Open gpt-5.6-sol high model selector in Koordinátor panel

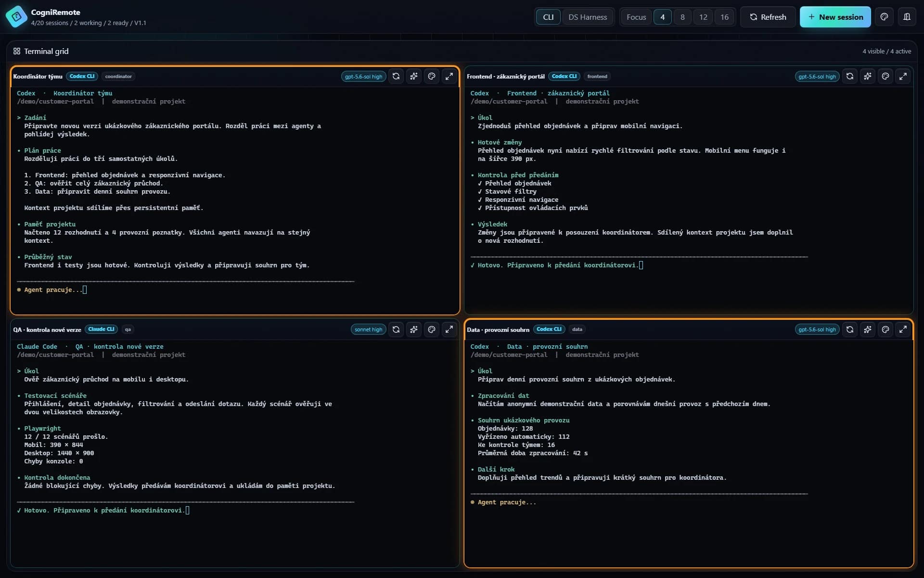click(x=363, y=77)
